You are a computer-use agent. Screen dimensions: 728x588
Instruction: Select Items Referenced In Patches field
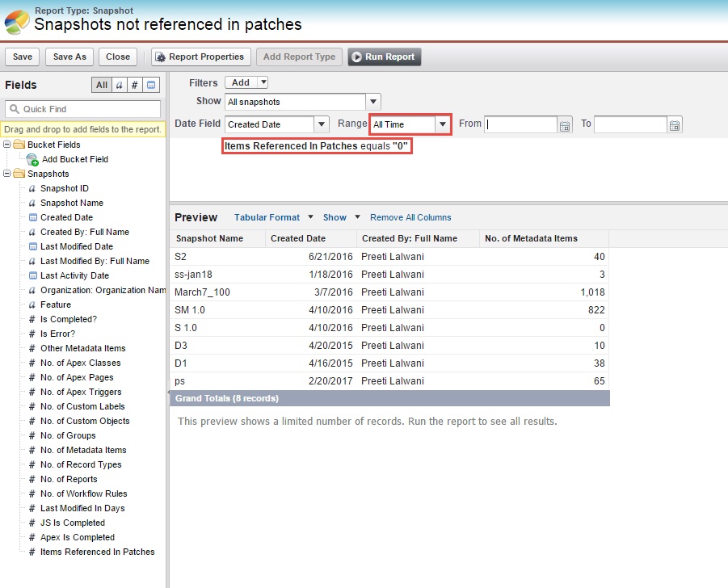tap(97, 552)
